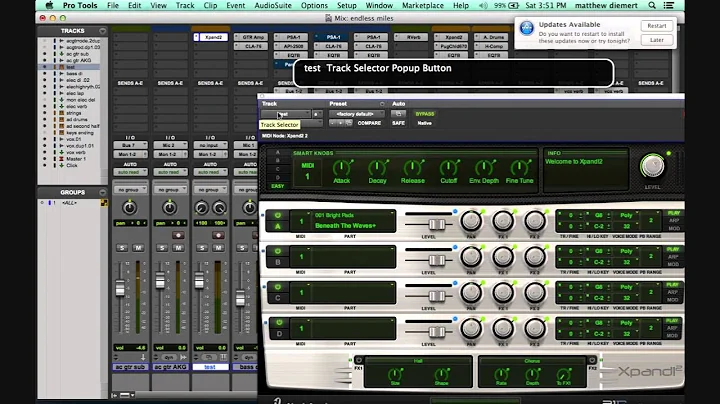Click part A Level slider

(x=437, y=224)
